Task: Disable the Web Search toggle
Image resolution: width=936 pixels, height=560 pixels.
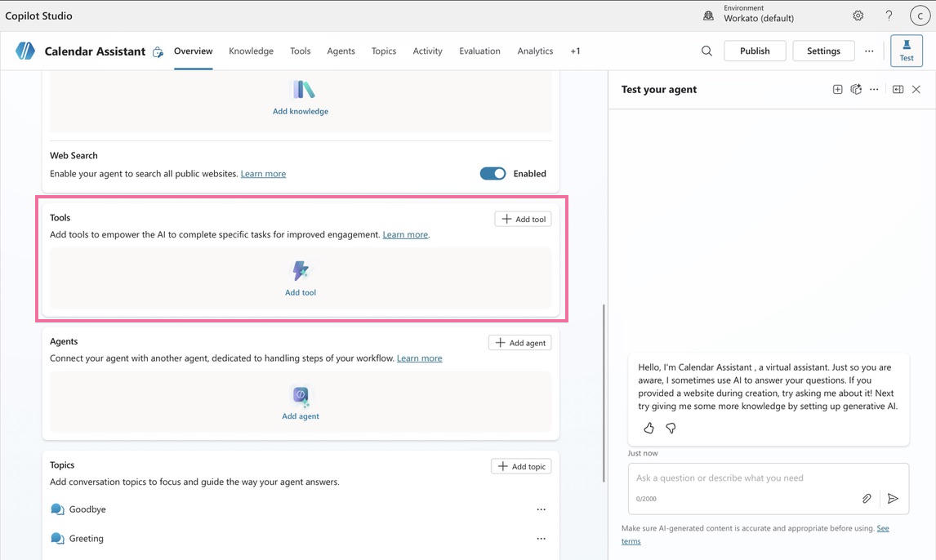Action: tap(493, 173)
